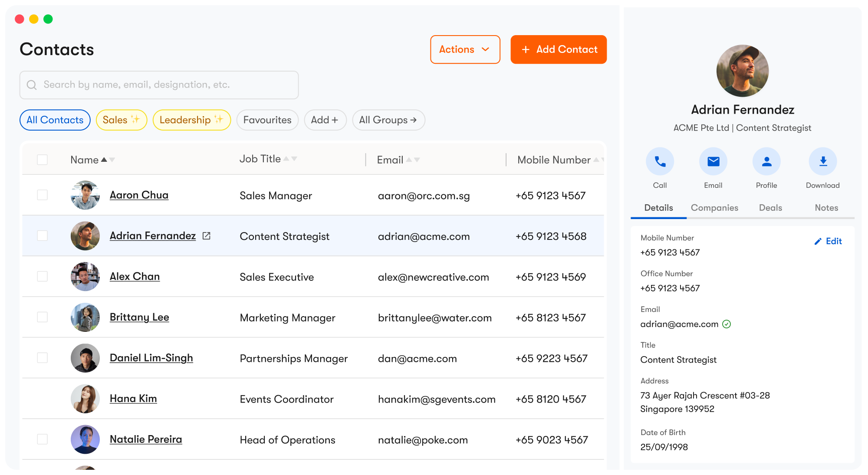Check the Aaron Chua row checkbox
Viewport: 868px width, 475px height.
pyautogui.click(x=42, y=195)
